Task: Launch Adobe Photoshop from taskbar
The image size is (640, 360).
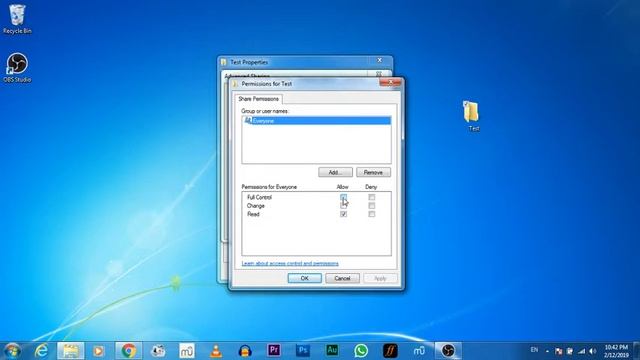Action: click(x=303, y=350)
